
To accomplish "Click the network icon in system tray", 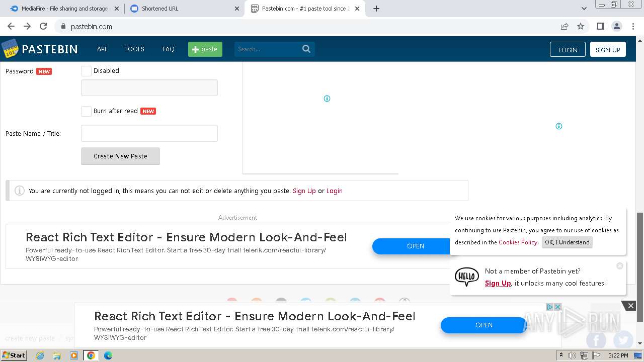I will pyautogui.click(x=584, y=355).
